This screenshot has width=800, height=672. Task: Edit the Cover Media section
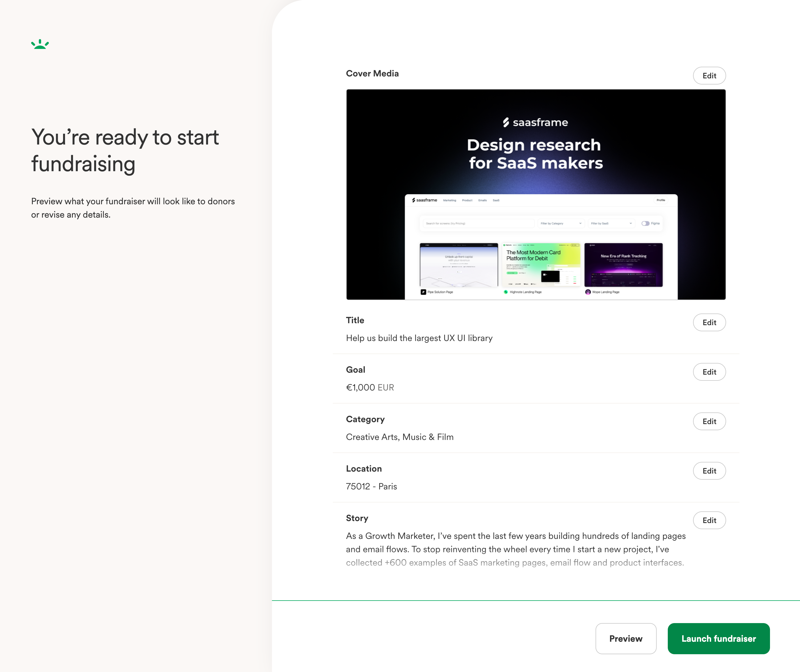tap(709, 76)
